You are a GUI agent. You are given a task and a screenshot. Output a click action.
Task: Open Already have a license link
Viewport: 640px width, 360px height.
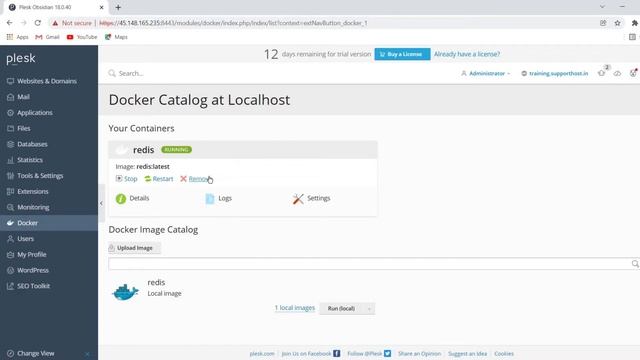click(x=467, y=54)
